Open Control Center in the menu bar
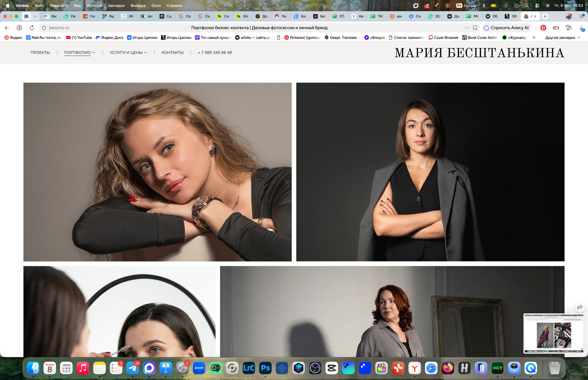Screen dimensions: 588x380 pos(537,6)
